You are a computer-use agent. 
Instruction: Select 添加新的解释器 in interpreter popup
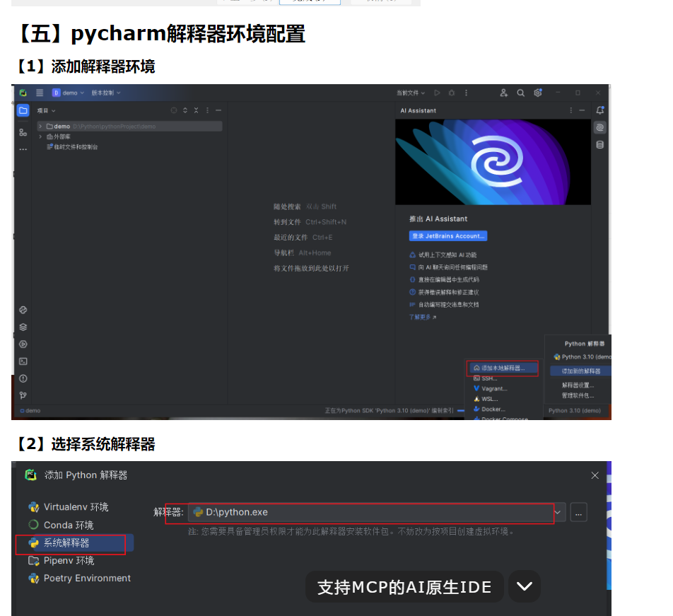(x=580, y=371)
